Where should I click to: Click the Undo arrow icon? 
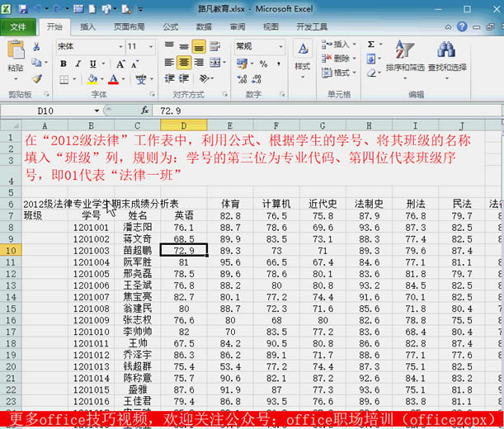click(x=37, y=9)
